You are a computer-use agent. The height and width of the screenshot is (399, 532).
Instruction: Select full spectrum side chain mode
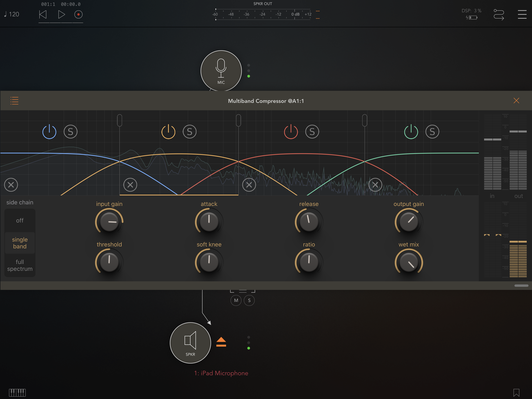tap(20, 265)
